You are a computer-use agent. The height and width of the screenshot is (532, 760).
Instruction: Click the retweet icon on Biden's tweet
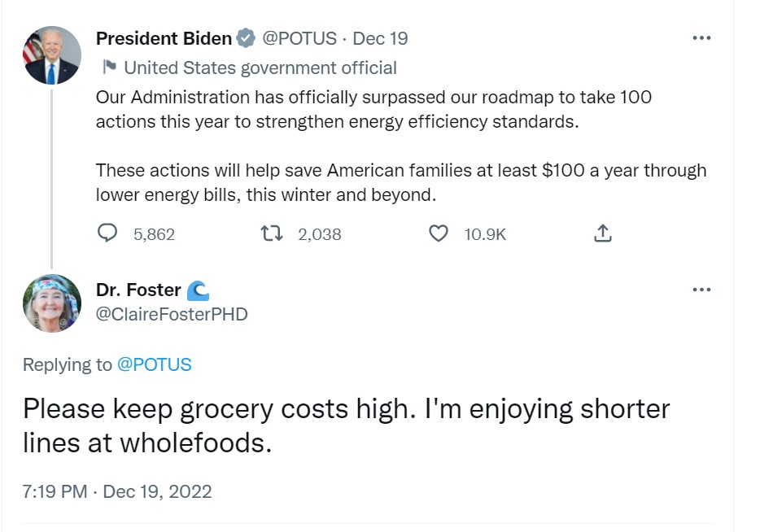pyautogui.click(x=269, y=233)
